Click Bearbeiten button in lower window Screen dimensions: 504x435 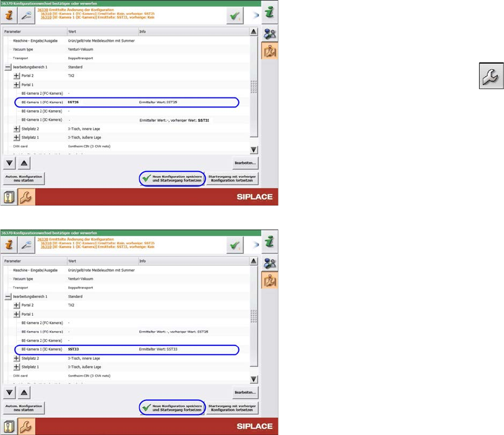click(x=245, y=393)
